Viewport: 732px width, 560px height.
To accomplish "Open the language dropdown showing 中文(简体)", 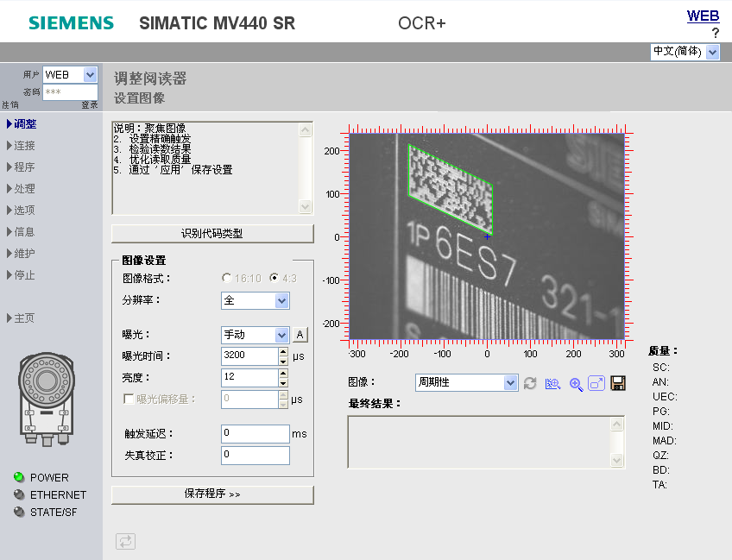I will coord(685,52).
